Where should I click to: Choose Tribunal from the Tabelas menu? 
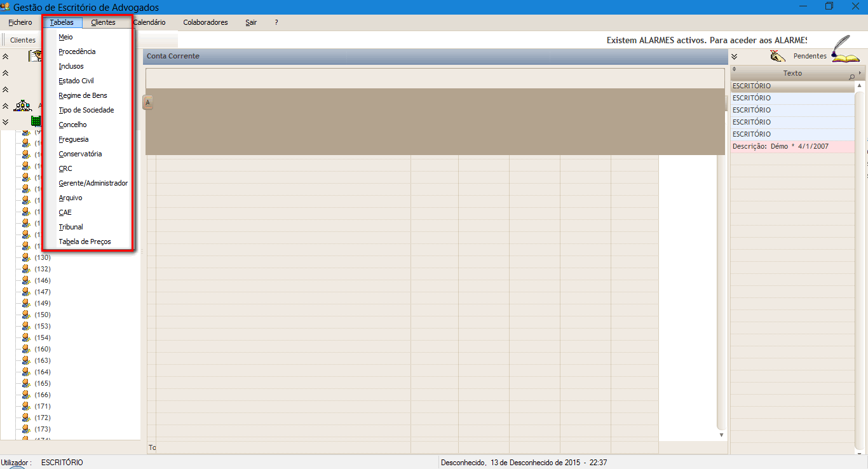71,227
